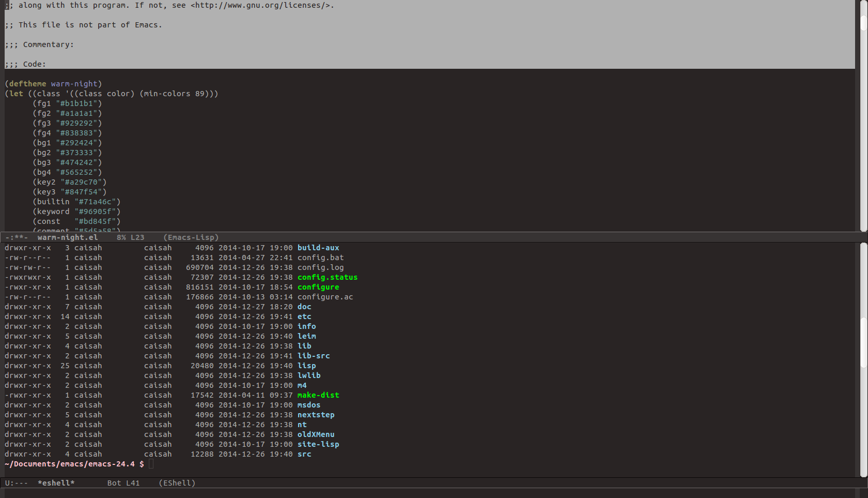Click the msdos directory entry

309,405
